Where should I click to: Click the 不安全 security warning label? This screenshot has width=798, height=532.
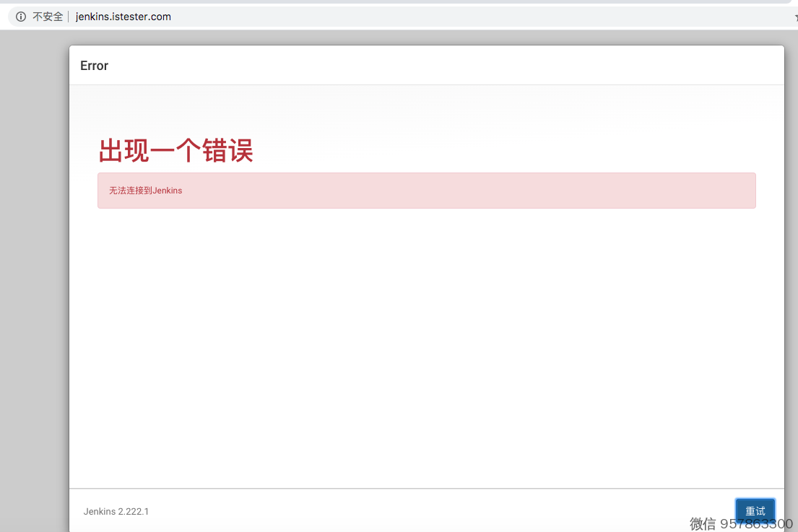click(48, 17)
